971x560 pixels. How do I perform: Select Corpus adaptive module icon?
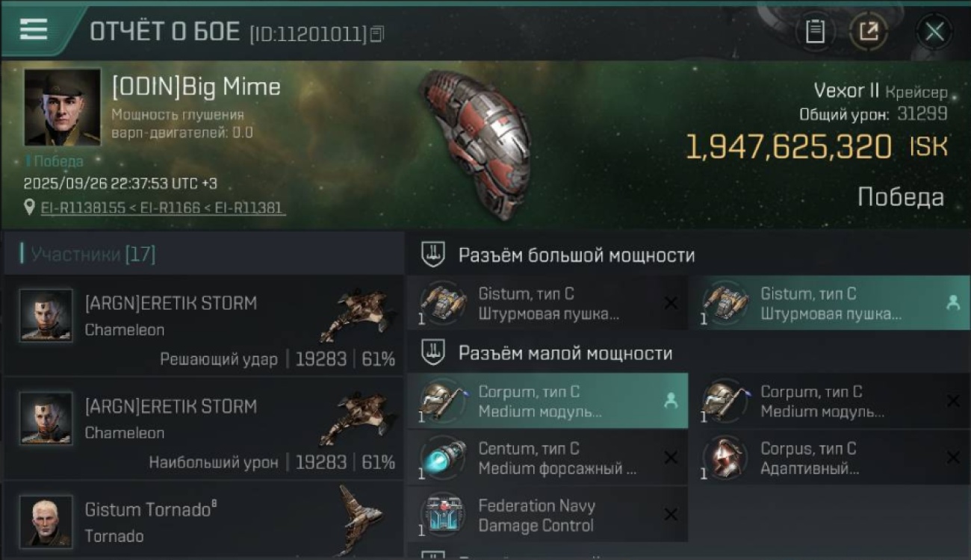coord(725,458)
